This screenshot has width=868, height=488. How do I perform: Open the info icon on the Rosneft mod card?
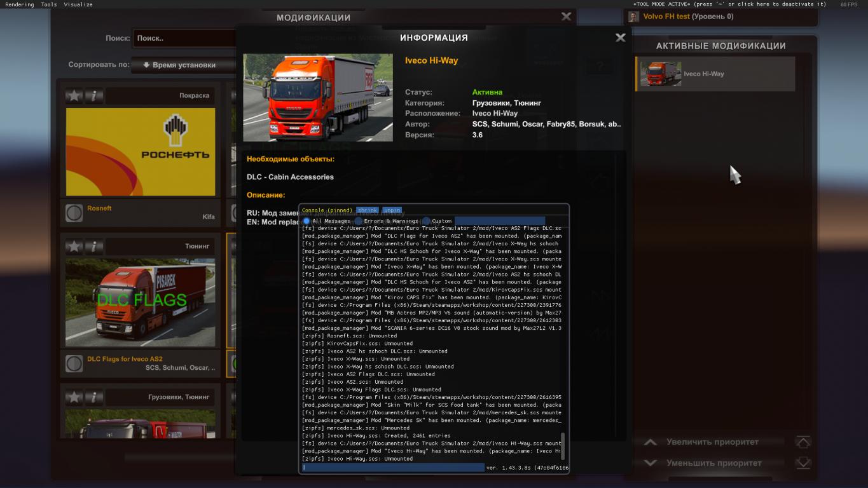pos(94,96)
